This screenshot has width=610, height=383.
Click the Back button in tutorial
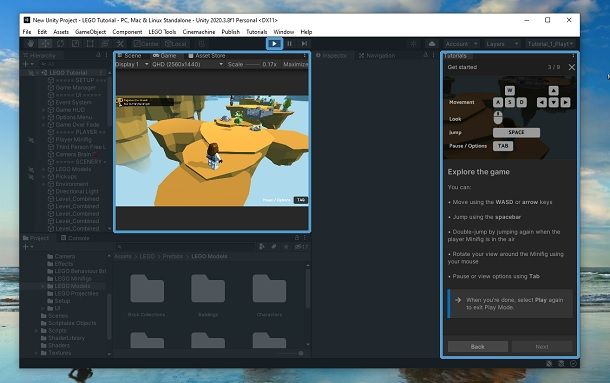pos(478,346)
